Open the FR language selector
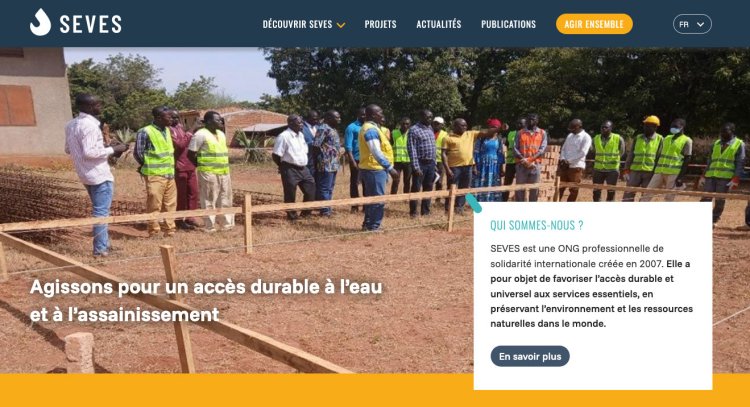Viewport: 750px width, 407px height. pos(692,24)
